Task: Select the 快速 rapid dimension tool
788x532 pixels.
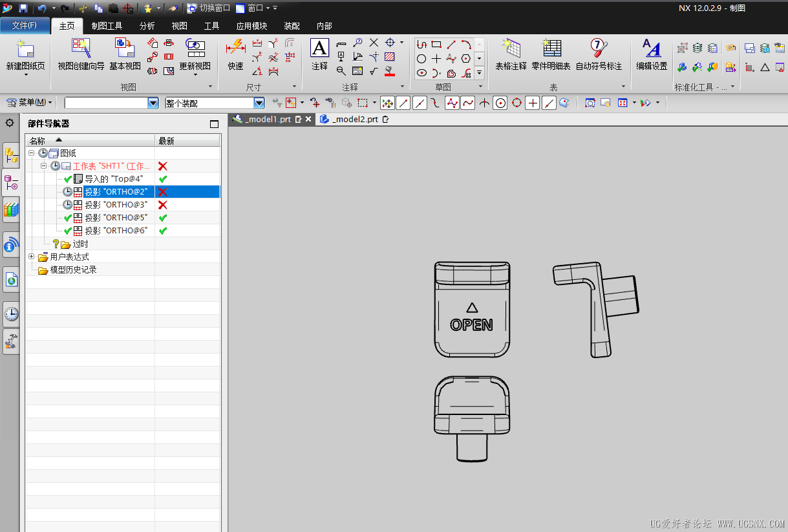Action: click(x=235, y=49)
